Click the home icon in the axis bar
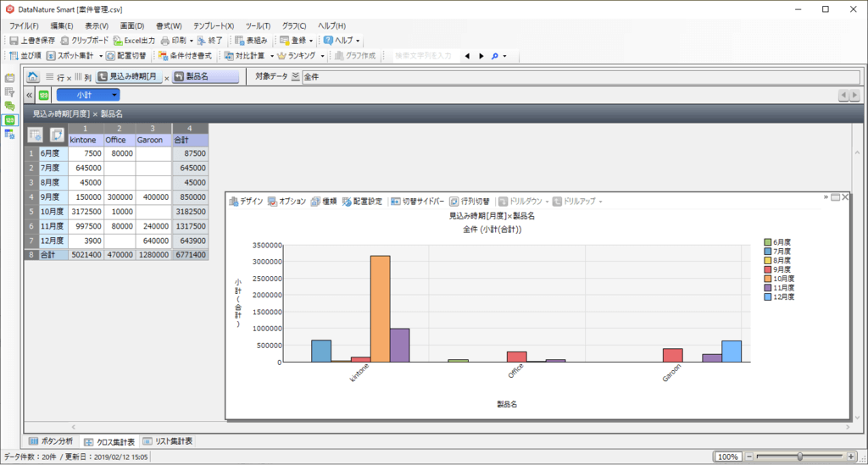The image size is (868, 465). (x=33, y=76)
